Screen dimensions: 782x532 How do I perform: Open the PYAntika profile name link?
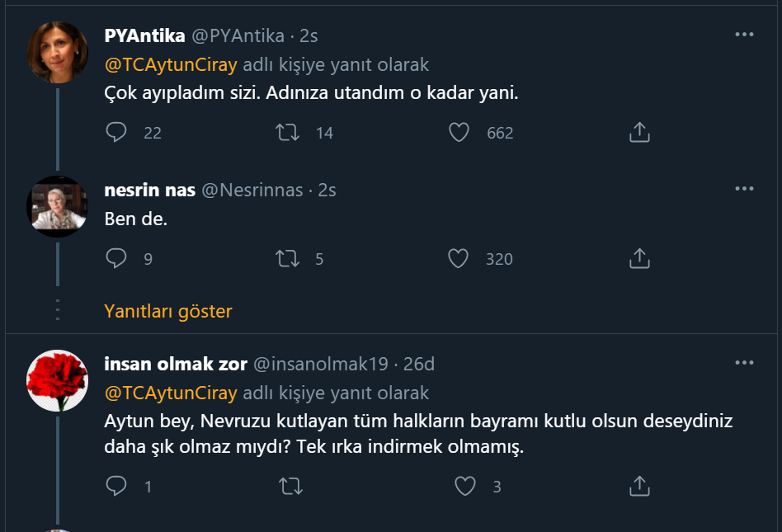tap(144, 35)
